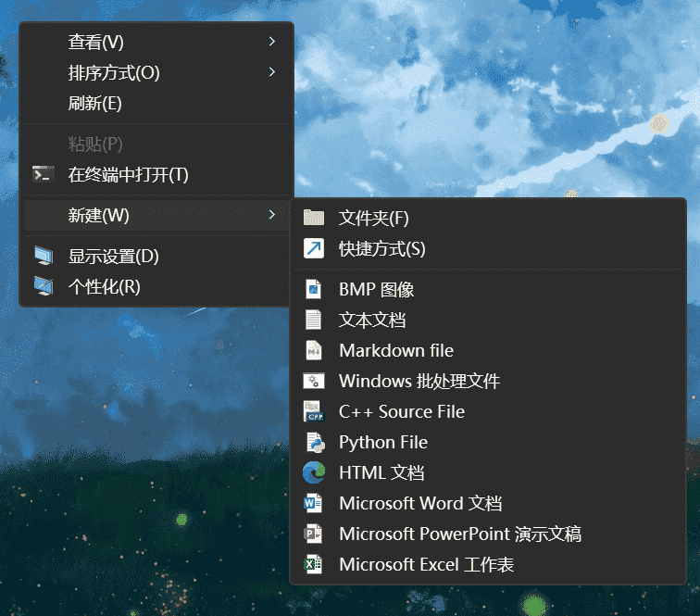
Task: Click the Word icon for Microsoft Word 文档
Action: (x=314, y=503)
